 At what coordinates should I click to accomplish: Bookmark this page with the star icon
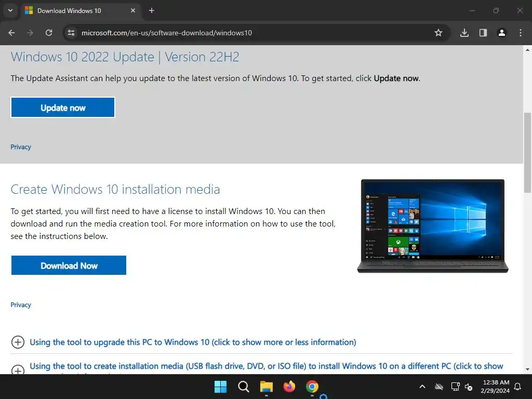tap(438, 33)
